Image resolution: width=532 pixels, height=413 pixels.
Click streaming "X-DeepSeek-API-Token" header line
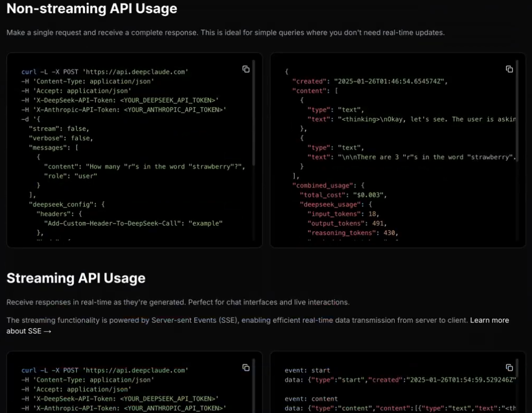point(120,399)
